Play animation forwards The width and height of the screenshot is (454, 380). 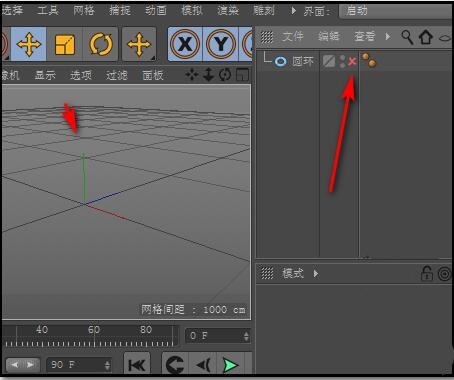pos(231,365)
